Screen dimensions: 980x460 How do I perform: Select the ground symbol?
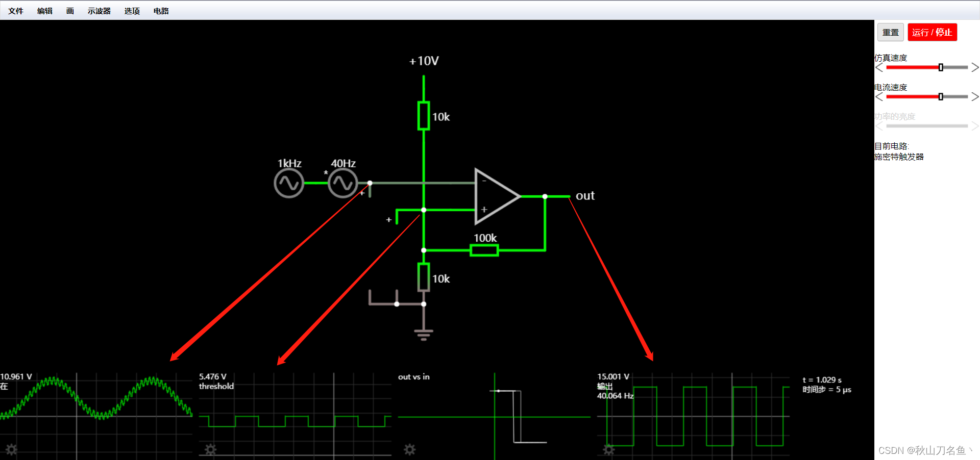pyautogui.click(x=424, y=334)
